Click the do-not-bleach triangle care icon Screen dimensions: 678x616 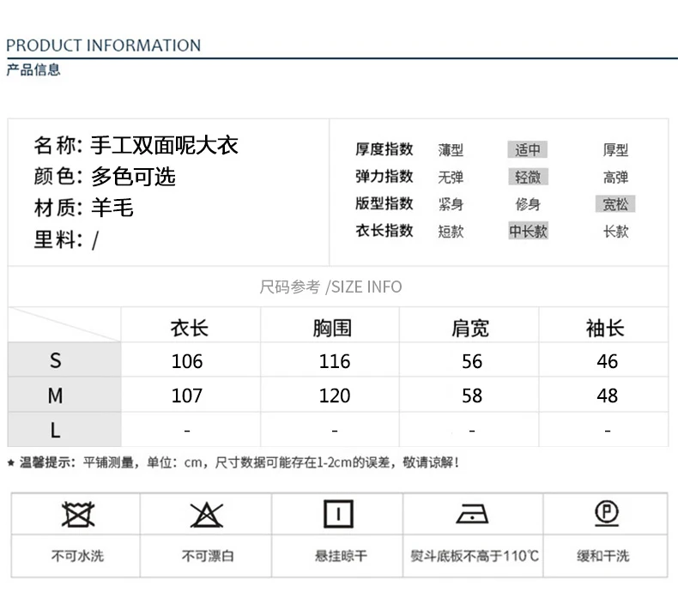207,515
